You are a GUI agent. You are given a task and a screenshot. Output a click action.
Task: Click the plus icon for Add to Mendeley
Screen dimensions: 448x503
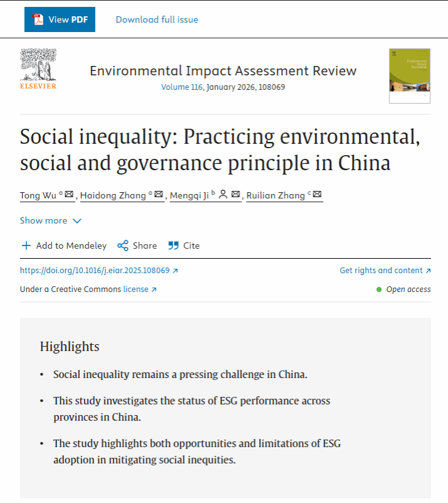pos(26,246)
